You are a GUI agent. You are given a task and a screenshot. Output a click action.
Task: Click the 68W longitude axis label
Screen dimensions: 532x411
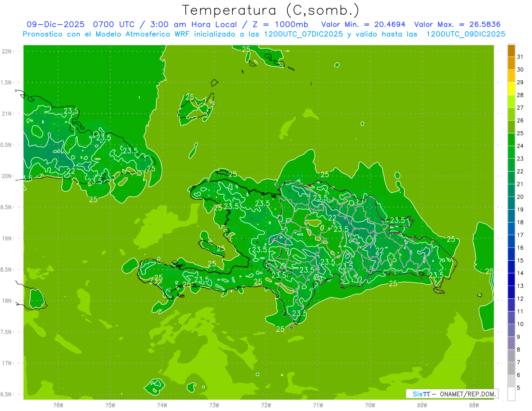click(474, 405)
